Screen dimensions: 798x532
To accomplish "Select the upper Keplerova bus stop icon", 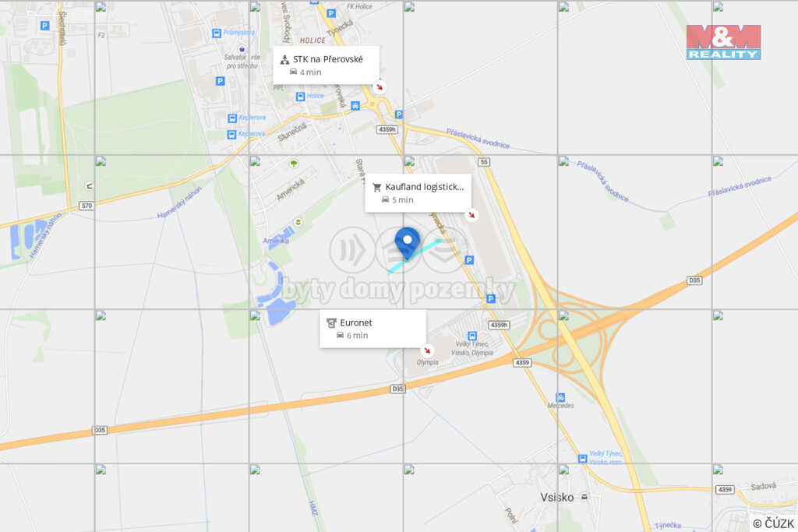I will click(232, 118).
